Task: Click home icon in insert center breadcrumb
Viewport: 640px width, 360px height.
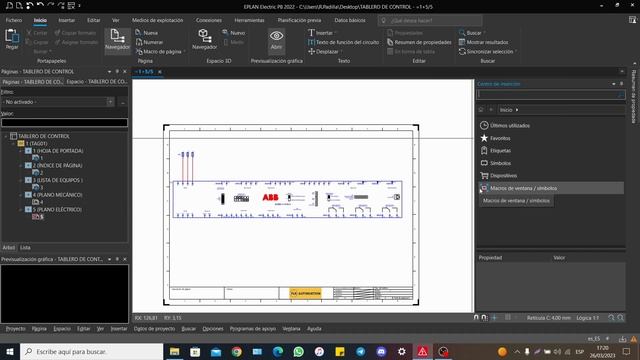Action: [481, 110]
